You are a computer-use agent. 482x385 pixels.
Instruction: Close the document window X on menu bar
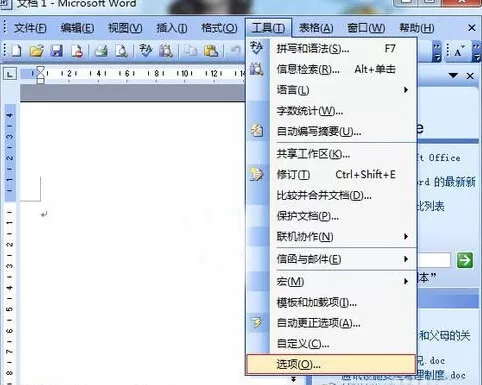click(472, 28)
